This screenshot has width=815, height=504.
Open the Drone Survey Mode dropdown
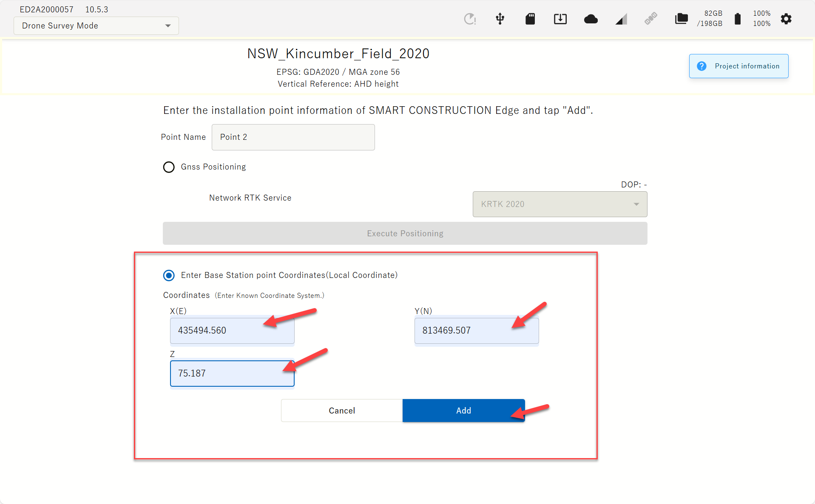click(96, 25)
